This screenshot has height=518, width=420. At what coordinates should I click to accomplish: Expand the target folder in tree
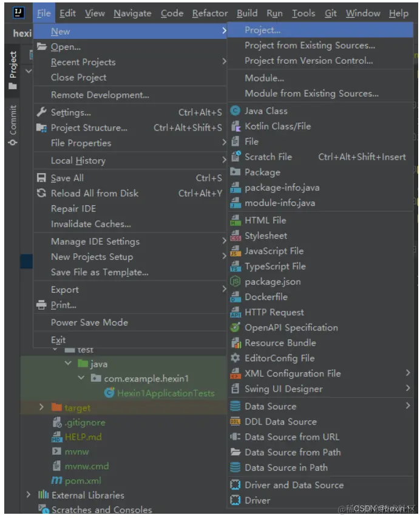click(41, 407)
